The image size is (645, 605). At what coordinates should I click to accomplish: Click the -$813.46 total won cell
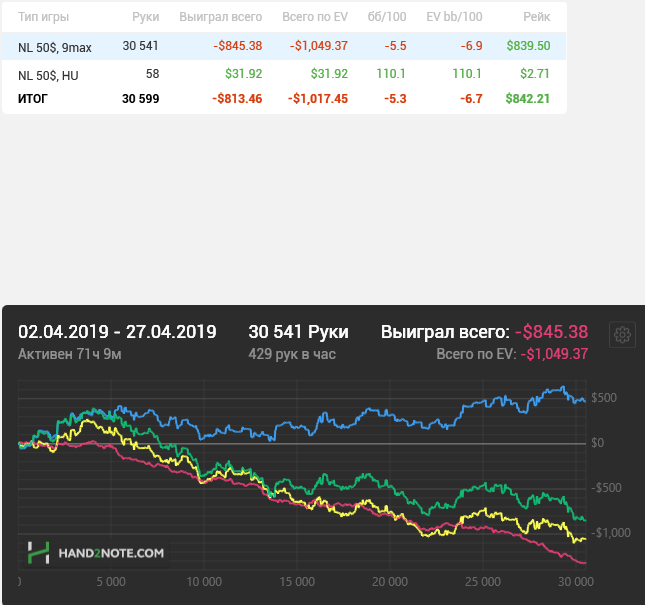click(x=237, y=99)
